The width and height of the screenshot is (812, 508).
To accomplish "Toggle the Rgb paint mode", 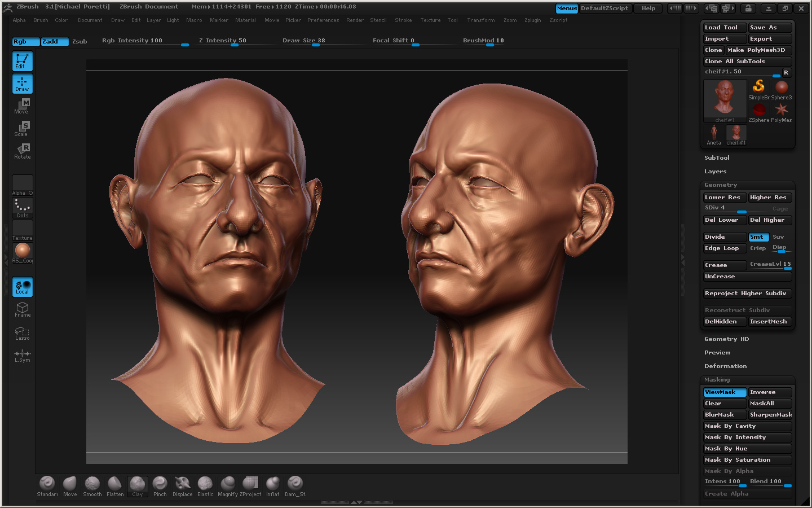I will (26, 42).
